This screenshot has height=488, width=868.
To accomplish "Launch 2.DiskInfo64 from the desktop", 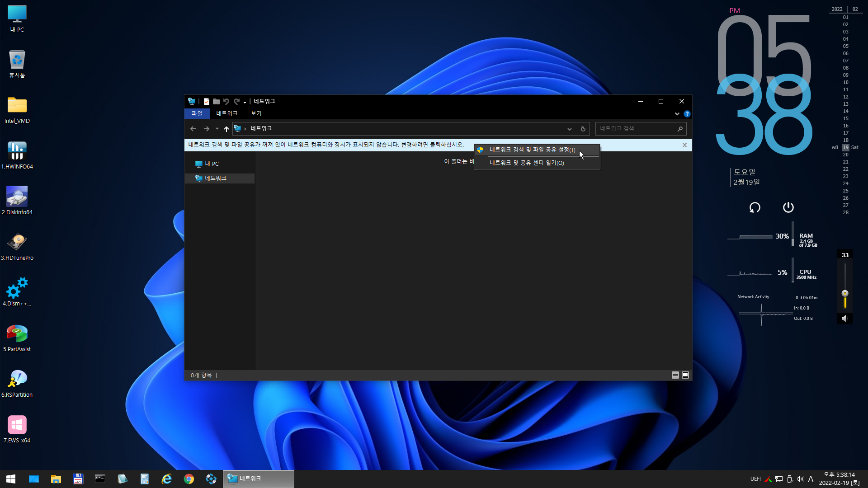I will (17, 201).
